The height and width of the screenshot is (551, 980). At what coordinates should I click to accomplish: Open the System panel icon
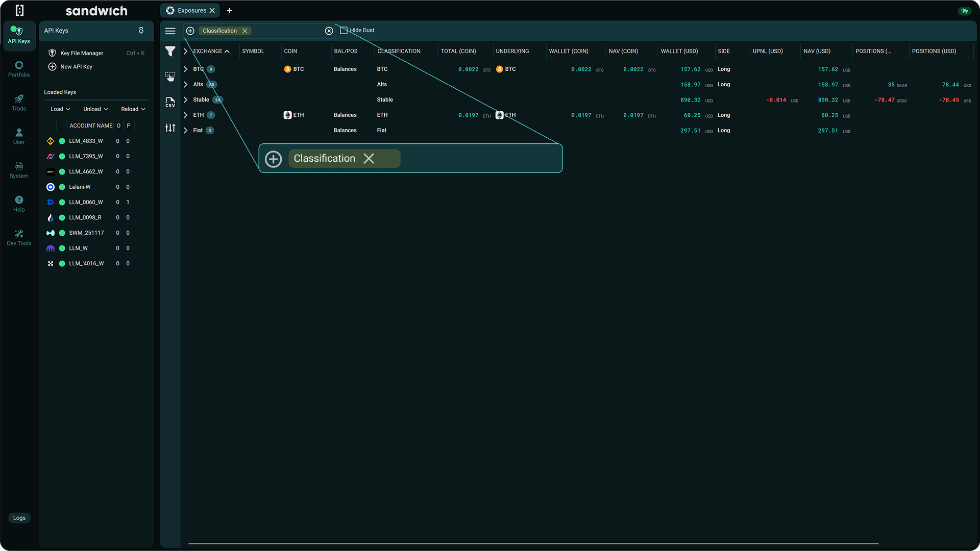pos(19,168)
